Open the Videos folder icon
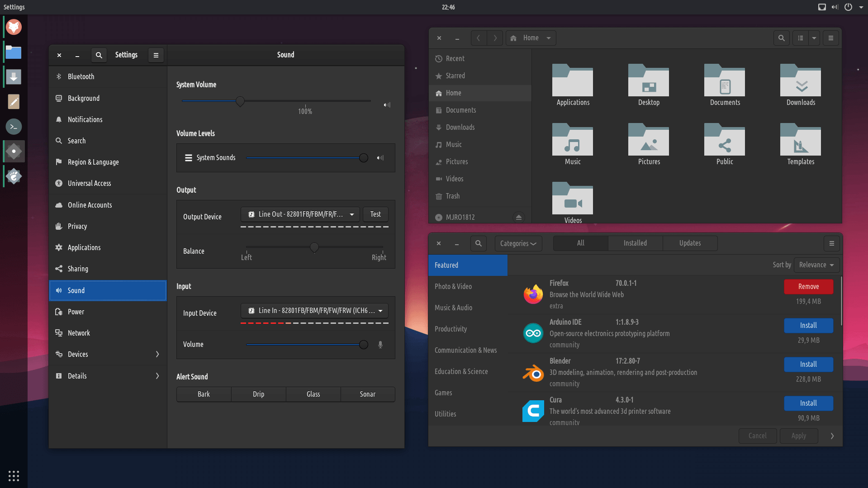Image resolution: width=868 pixels, height=488 pixels. 573,199
